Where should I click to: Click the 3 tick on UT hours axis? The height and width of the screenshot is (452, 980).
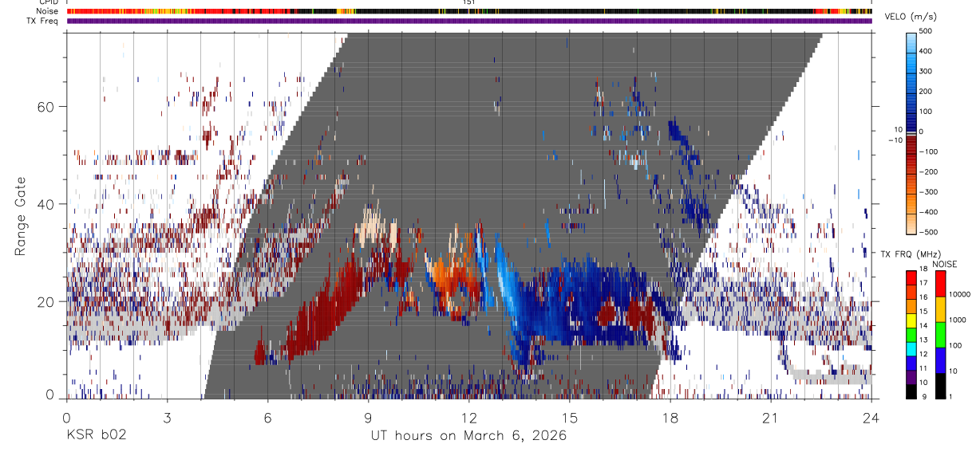tap(167, 417)
